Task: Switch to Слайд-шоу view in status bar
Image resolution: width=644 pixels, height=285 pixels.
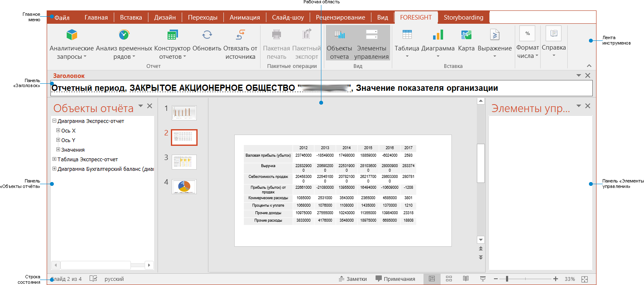Action: 482,279
